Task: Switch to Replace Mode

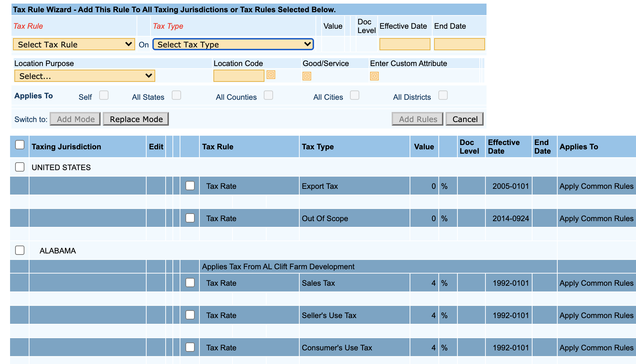Action: pos(136,119)
